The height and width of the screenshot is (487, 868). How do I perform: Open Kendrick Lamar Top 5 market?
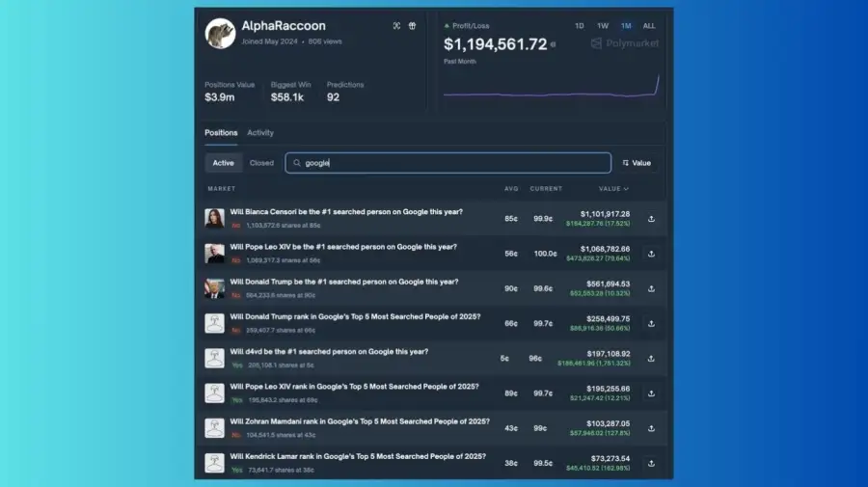[358, 456]
